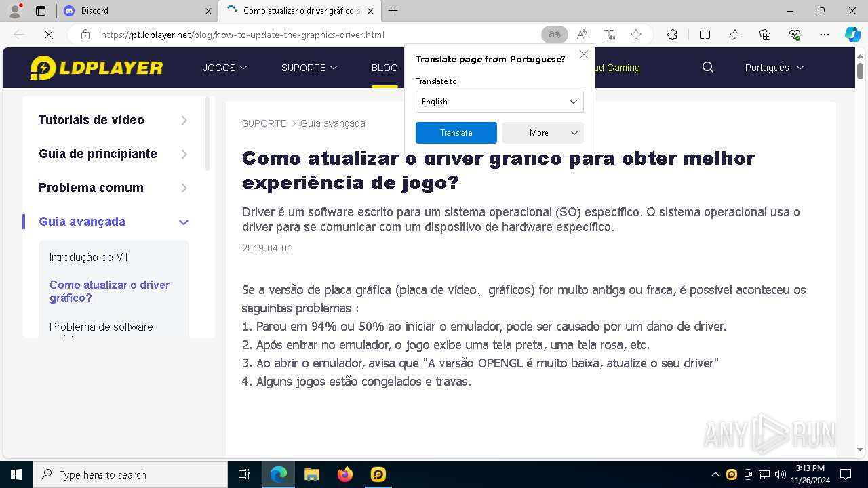Screen dimensions: 868x488
Task: Open File Explorer from the taskbar
Action: 311,474
